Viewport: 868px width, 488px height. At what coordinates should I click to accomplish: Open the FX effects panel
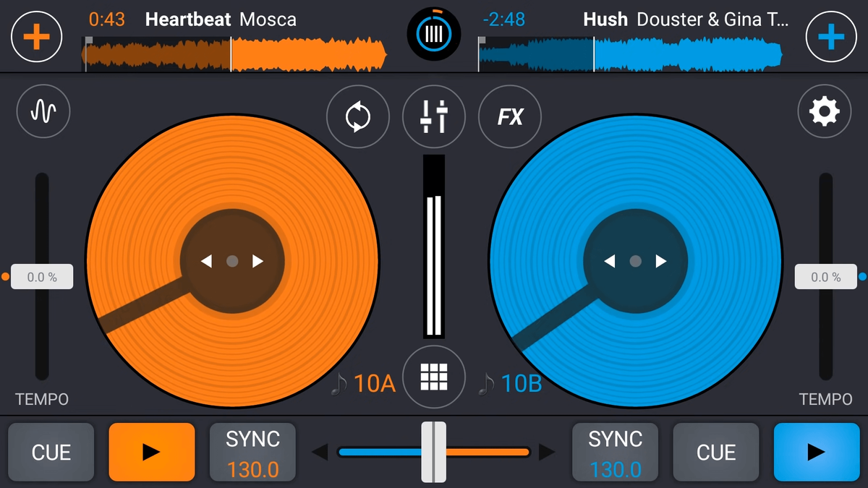(x=510, y=116)
